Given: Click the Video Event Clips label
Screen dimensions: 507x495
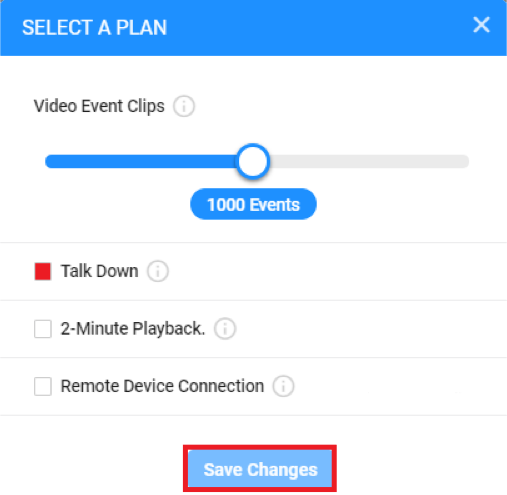Looking at the screenshot, I should (99, 106).
